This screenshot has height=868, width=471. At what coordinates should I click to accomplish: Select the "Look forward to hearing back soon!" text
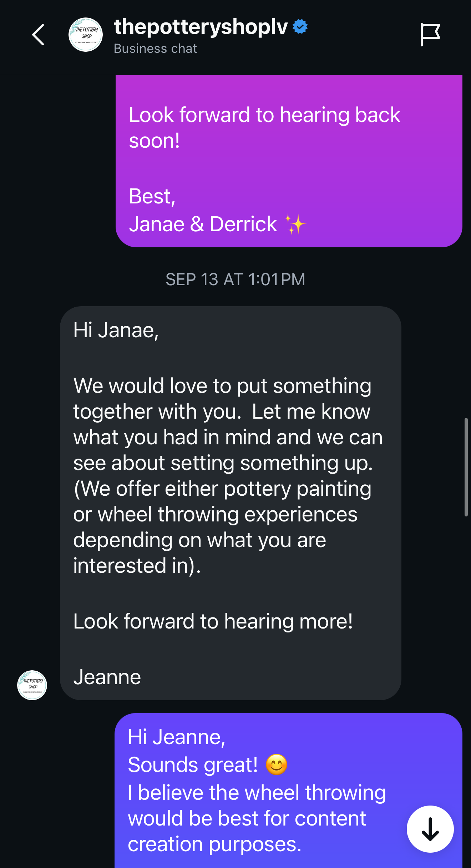(x=264, y=127)
